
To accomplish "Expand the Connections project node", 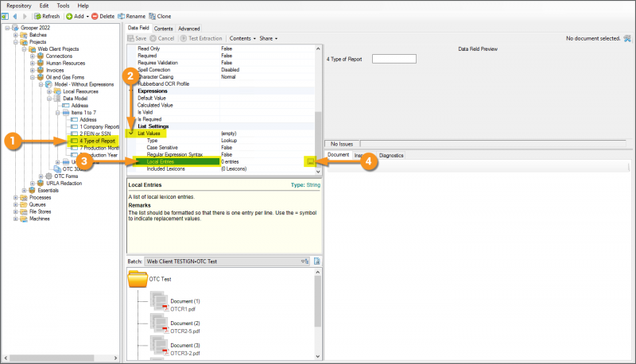I will point(33,56).
